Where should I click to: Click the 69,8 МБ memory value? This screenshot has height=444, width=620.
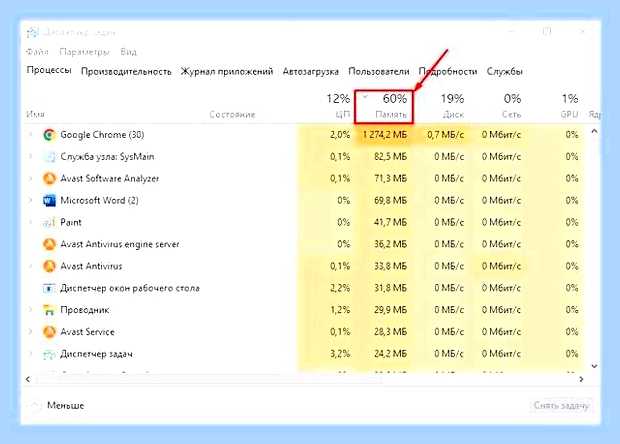click(391, 200)
